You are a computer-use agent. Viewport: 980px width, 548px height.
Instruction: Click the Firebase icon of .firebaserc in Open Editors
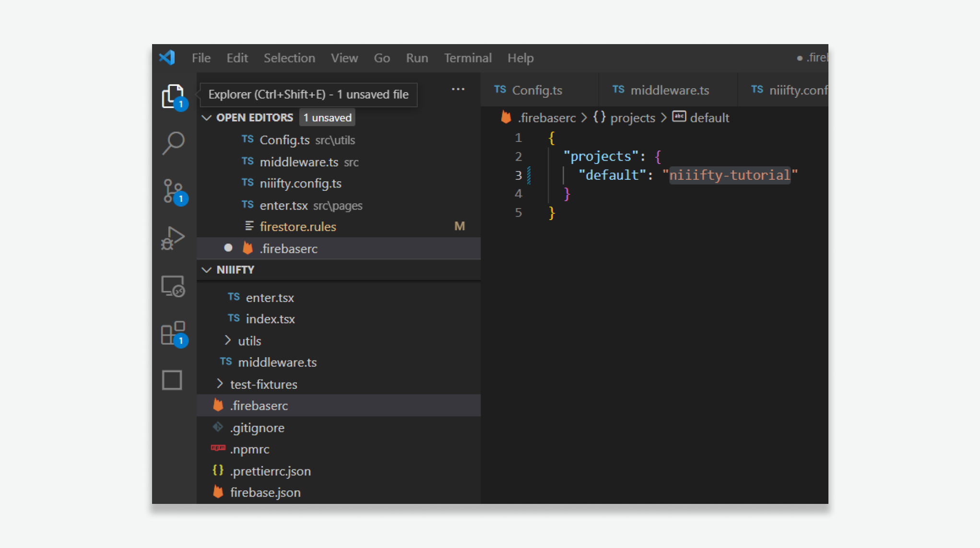(x=248, y=248)
